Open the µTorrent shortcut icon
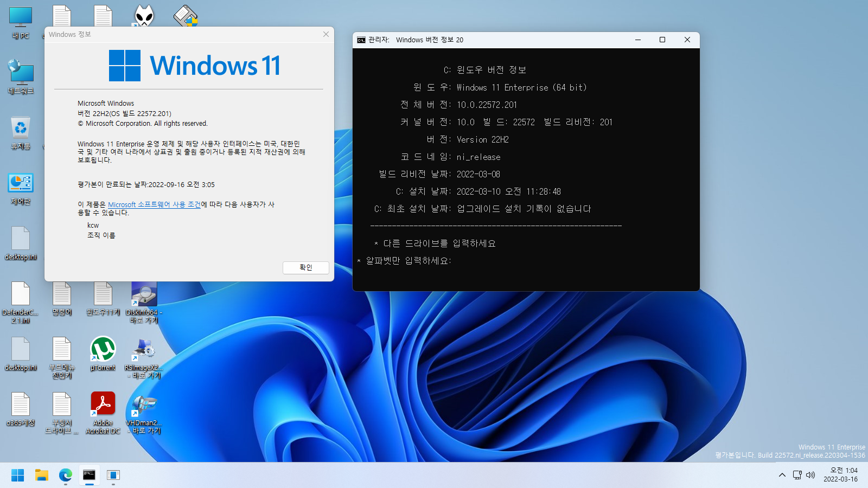Viewport: 868px width, 488px height. (103, 354)
